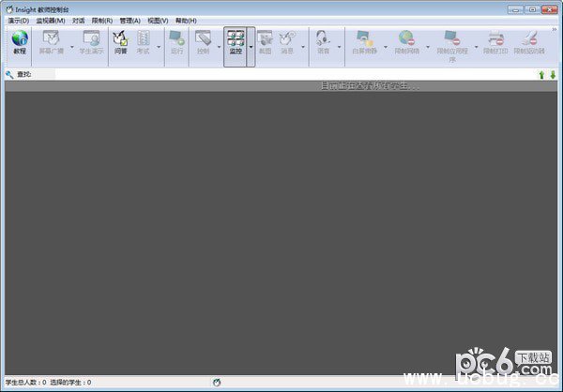Toggle the 白屏肃静 blank screen option
This screenshot has width=563, height=392.
(362, 43)
